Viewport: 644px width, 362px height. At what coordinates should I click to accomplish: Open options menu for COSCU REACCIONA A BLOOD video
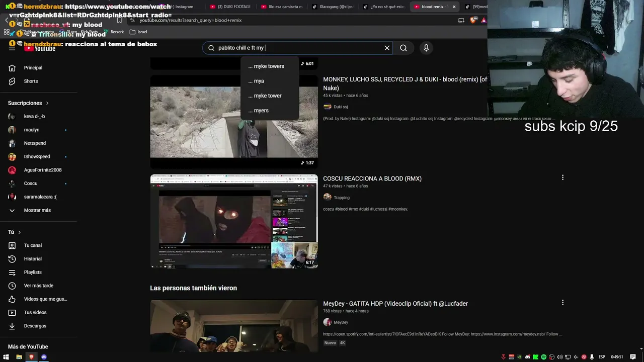562,177
